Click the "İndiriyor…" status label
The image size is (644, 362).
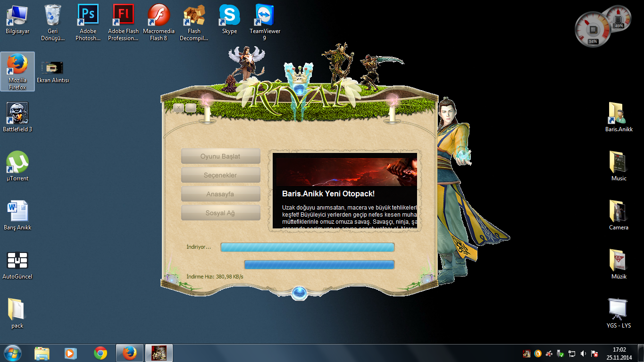pyautogui.click(x=199, y=247)
